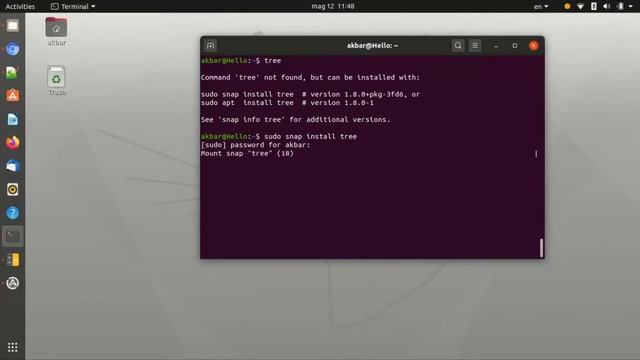The height and width of the screenshot is (360, 640).
Task: Open the Wi-Fi status icon
Action: click(580, 6)
